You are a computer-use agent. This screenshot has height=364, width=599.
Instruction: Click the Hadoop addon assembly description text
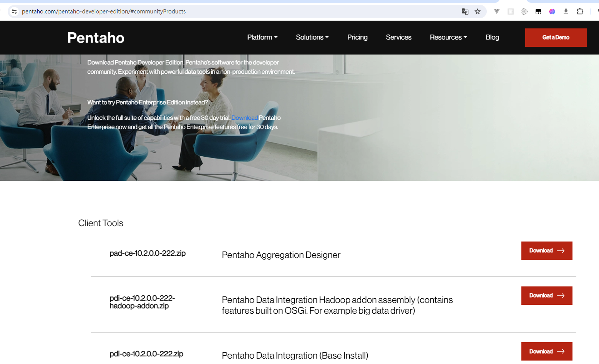click(x=337, y=305)
